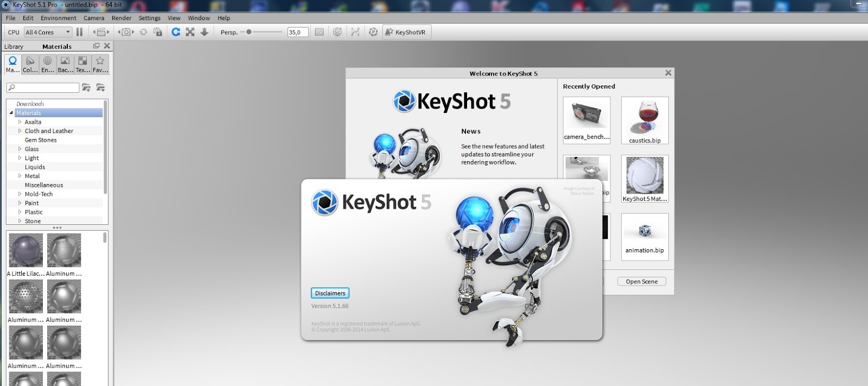Undock the Library panel

click(x=97, y=46)
